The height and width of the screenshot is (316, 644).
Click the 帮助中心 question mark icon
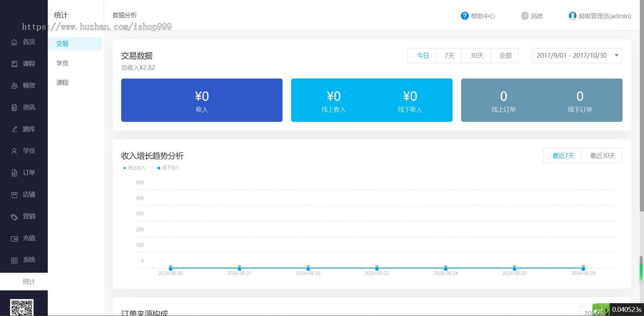click(x=465, y=16)
